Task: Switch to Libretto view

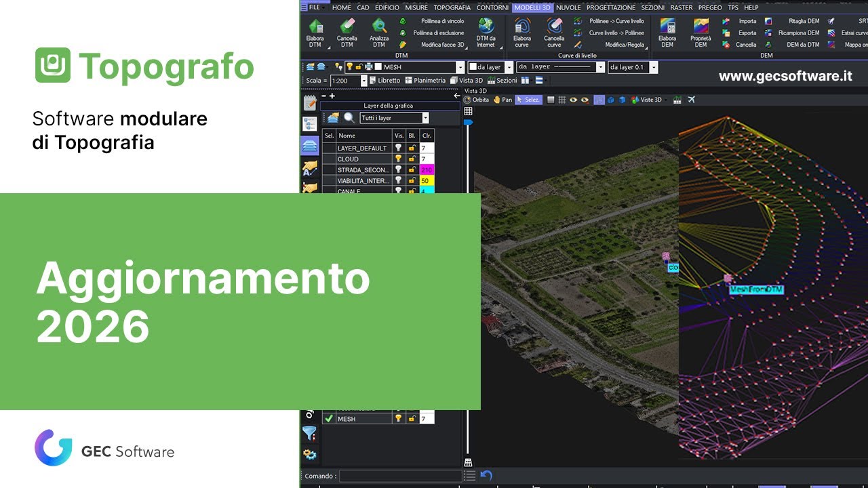Action: pyautogui.click(x=384, y=81)
